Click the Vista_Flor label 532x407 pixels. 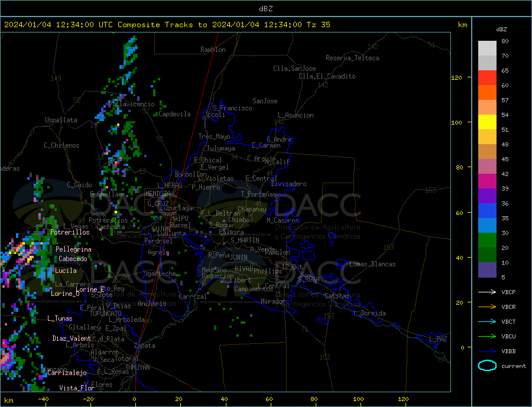pos(77,388)
